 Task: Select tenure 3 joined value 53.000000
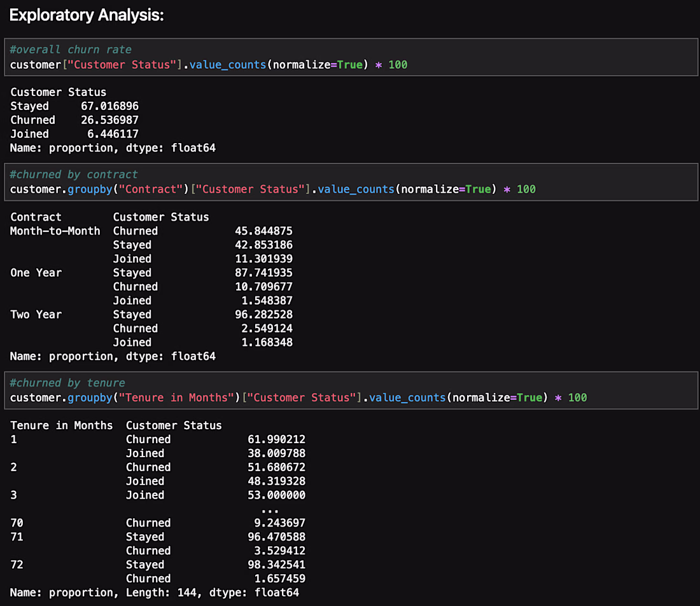(x=277, y=495)
